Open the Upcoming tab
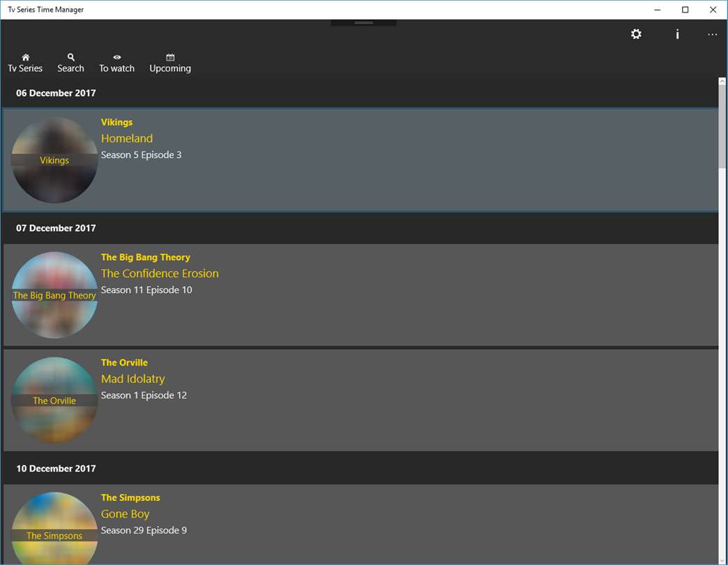 (x=170, y=63)
